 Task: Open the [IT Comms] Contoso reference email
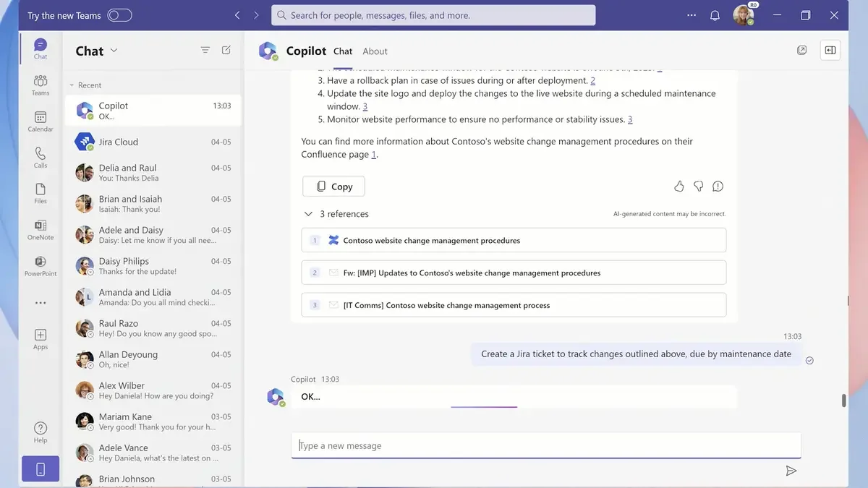pos(514,305)
